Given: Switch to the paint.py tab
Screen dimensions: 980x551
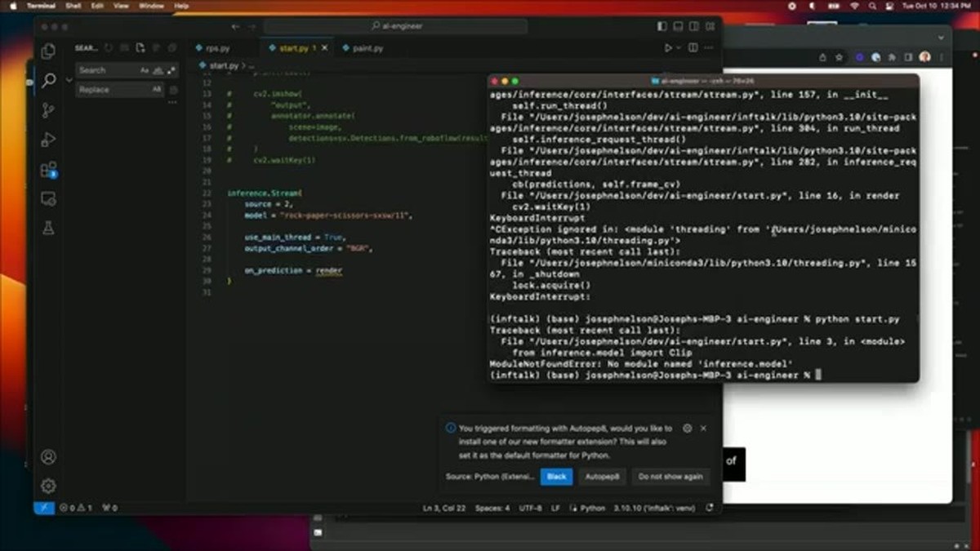Looking at the screenshot, I should click(363, 48).
